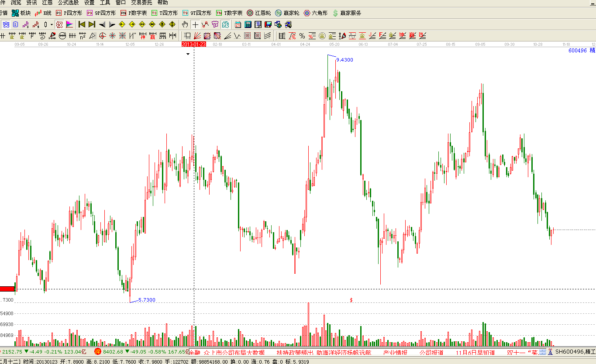596x364 pixels.
Task: Click the floppy disk save icon
Action: (268, 24)
